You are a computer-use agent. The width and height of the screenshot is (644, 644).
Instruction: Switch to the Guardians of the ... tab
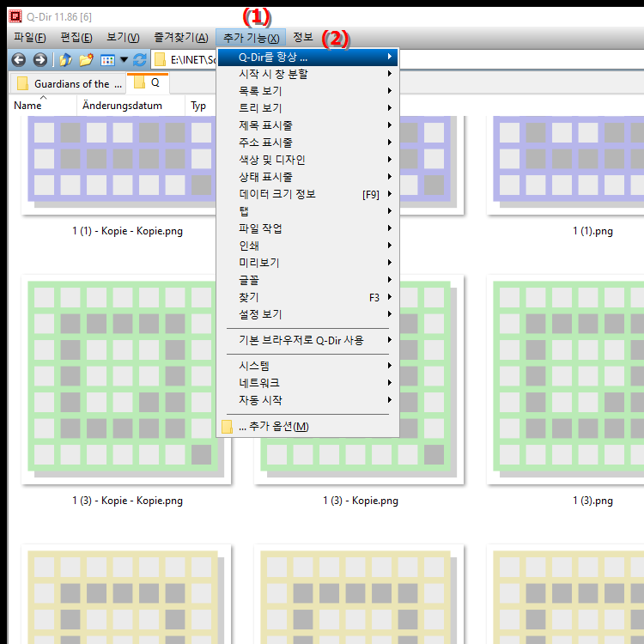(x=68, y=84)
